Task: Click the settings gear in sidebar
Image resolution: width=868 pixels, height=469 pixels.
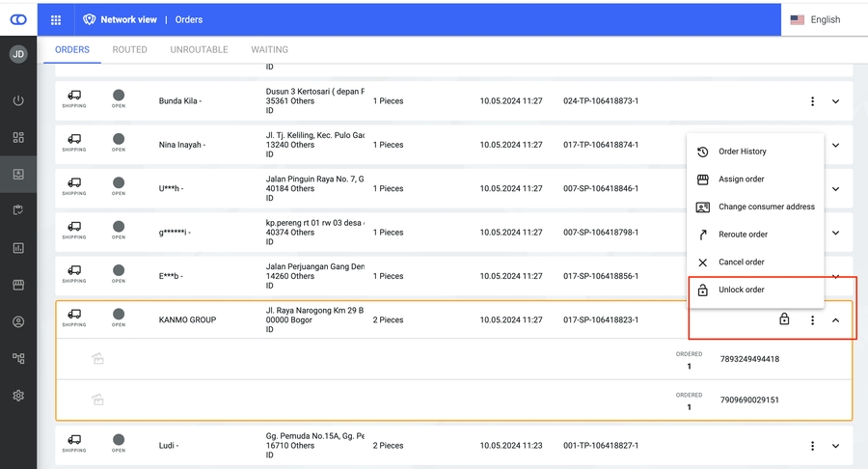Action: (18, 396)
